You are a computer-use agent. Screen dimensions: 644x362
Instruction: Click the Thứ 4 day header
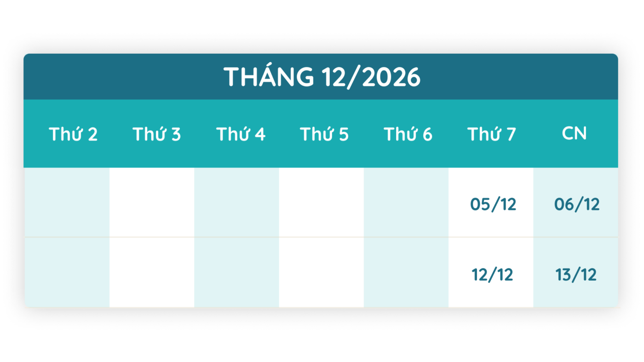click(241, 134)
